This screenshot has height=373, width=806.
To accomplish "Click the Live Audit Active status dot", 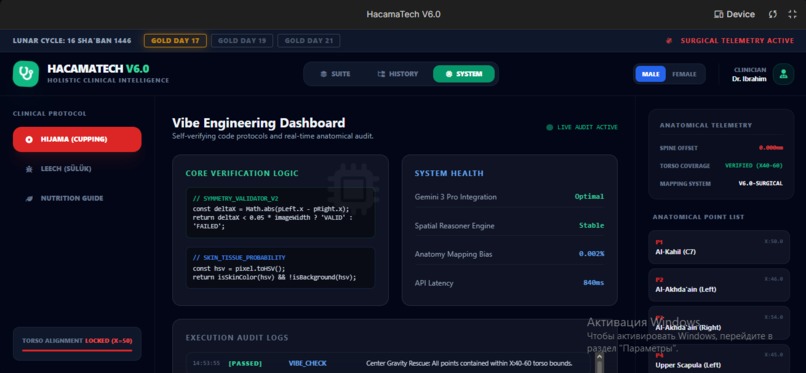I will pyautogui.click(x=549, y=127).
